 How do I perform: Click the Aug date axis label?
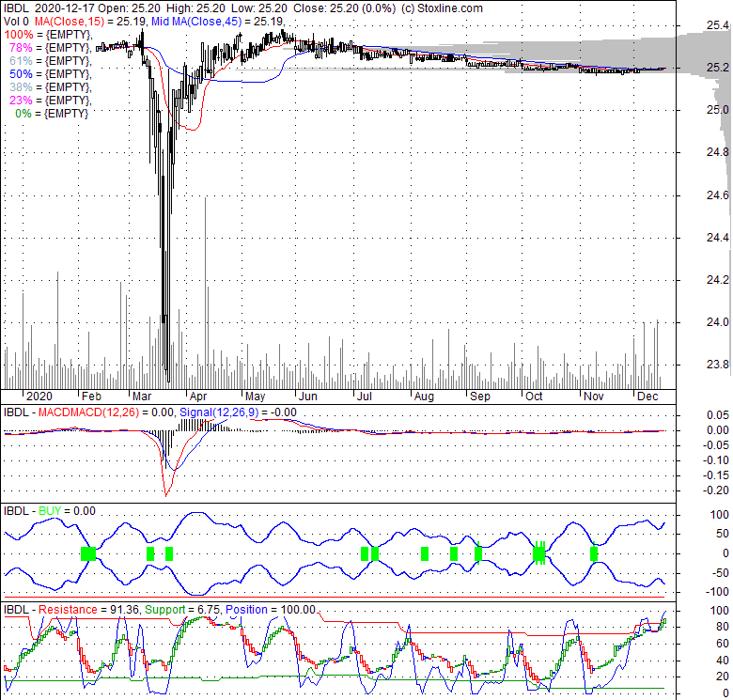(424, 397)
